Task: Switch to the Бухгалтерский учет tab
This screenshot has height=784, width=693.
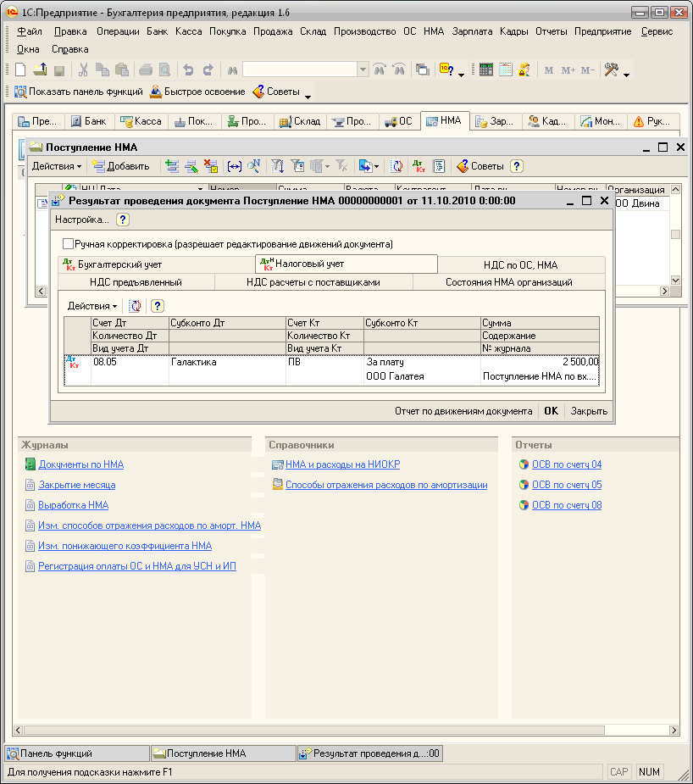Action: (x=157, y=264)
